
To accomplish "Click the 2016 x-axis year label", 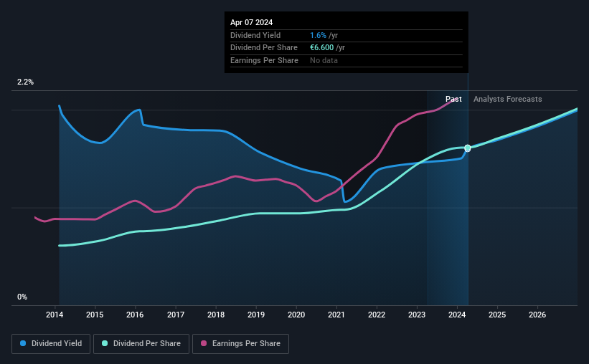I will point(135,315).
